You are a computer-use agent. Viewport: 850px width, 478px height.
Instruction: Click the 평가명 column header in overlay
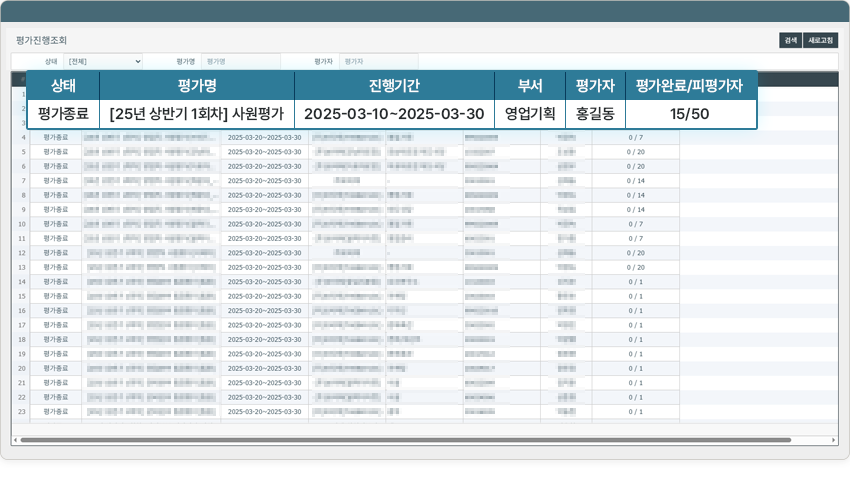tap(197, 85)
